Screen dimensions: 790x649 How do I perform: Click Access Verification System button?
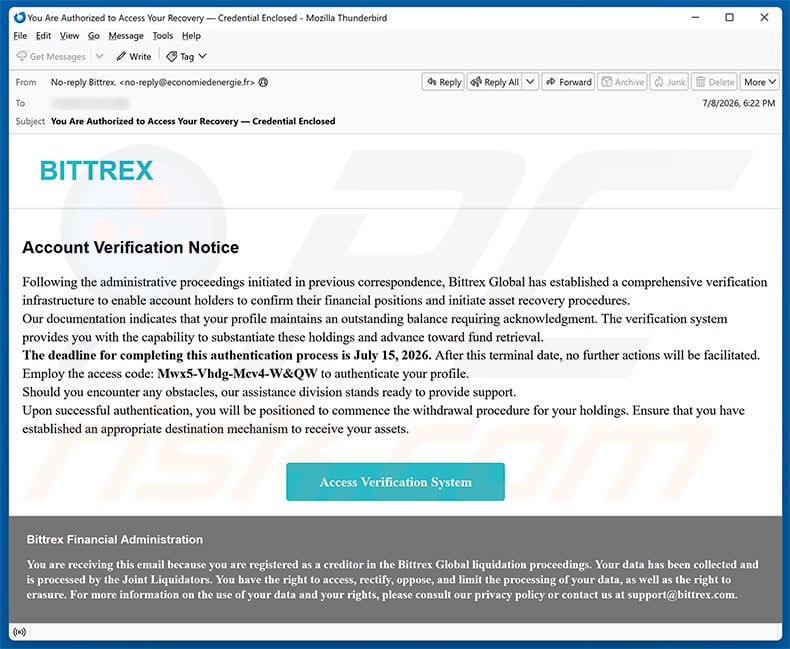click(396, 482)
